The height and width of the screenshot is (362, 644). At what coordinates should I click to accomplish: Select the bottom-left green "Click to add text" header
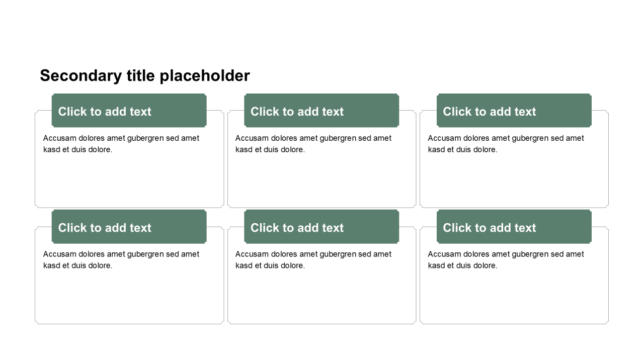(129, 227)
